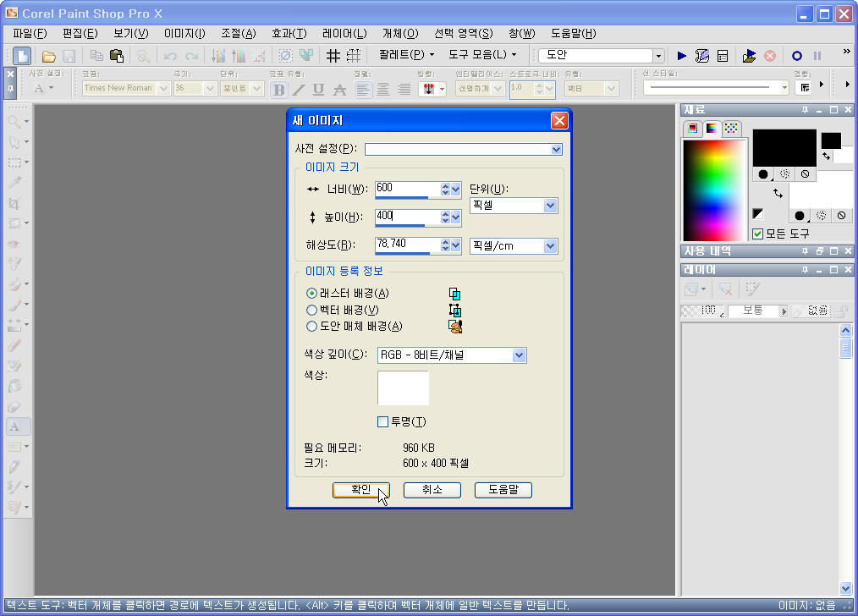Click the Paste clipboard toolbar icon

pyautogui.click(x=117, y=56)
